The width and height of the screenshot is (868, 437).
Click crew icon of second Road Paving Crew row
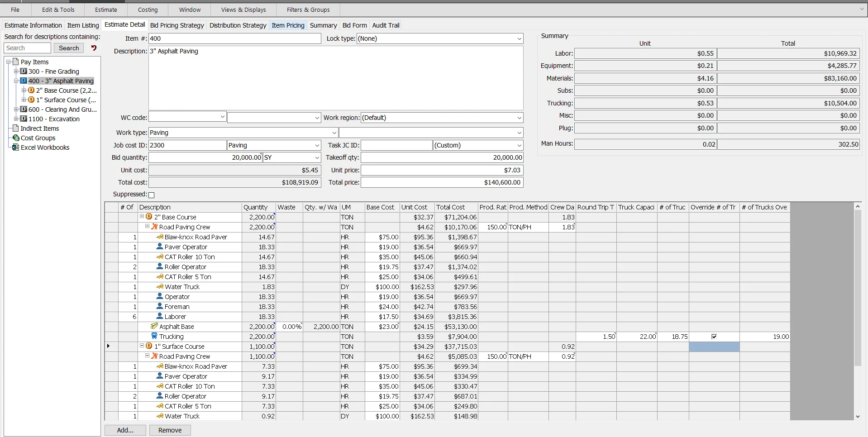point(154,356)
